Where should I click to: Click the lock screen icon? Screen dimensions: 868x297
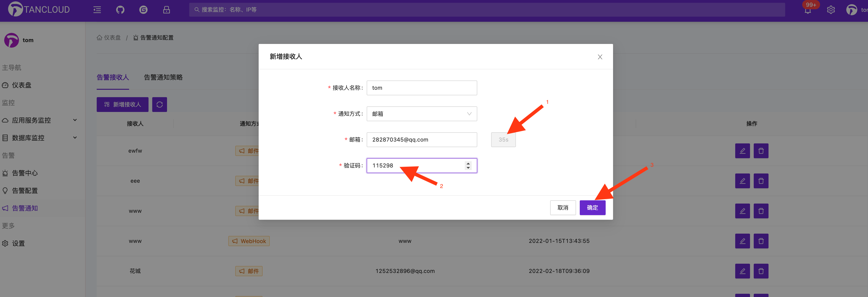point(167,10)
